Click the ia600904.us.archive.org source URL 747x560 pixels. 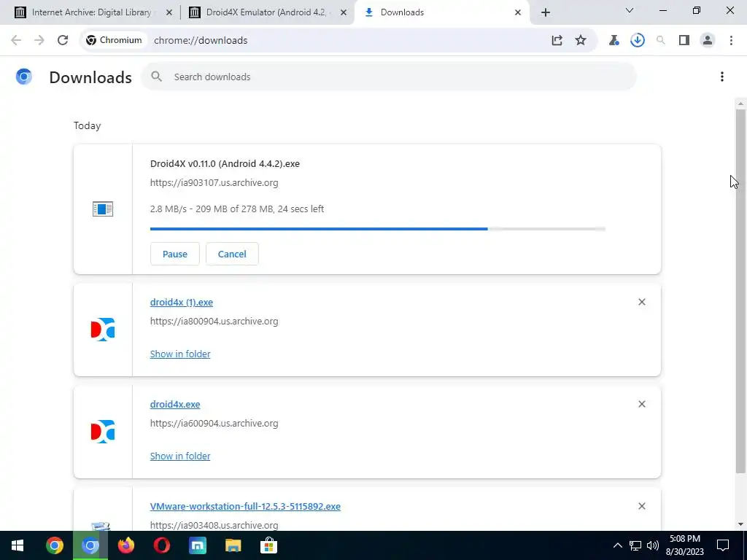[x=214, y=423]
